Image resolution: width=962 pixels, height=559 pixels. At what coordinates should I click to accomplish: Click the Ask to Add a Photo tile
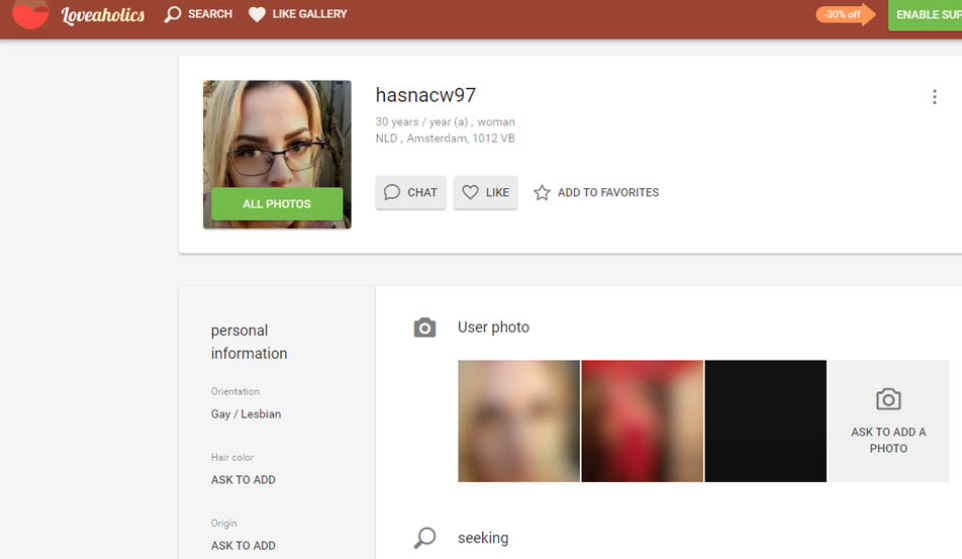(x=888, y=421)
